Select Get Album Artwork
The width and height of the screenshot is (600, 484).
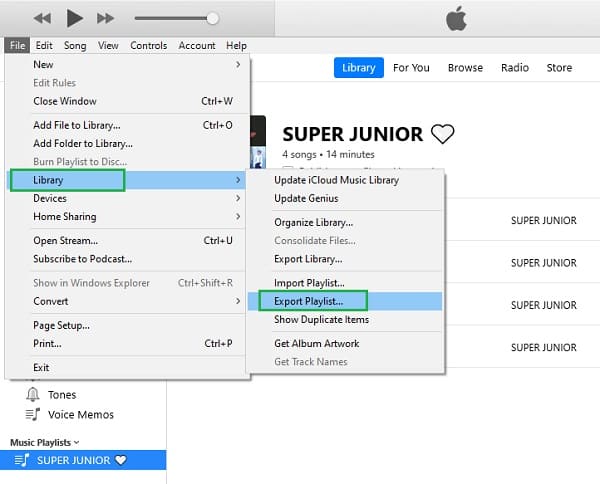pos(345,344)
